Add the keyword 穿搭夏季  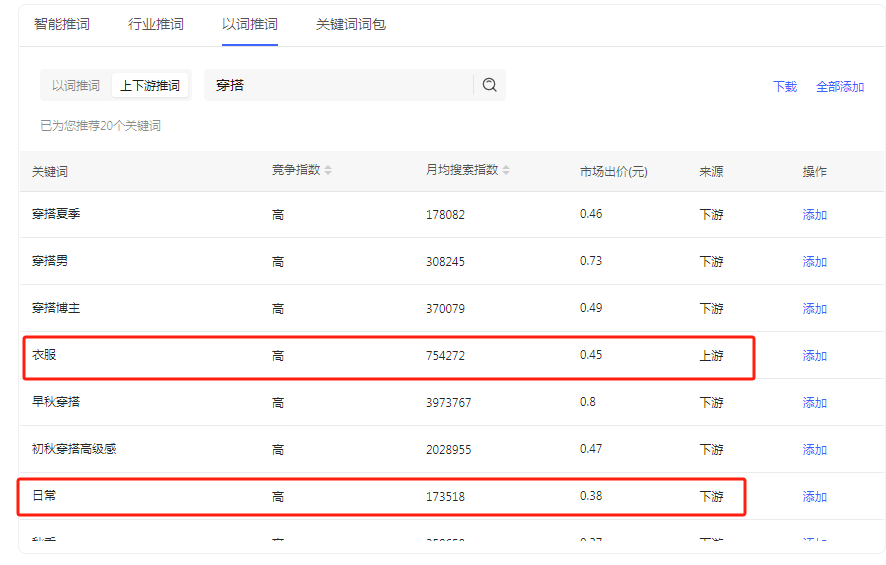(814, 215)
